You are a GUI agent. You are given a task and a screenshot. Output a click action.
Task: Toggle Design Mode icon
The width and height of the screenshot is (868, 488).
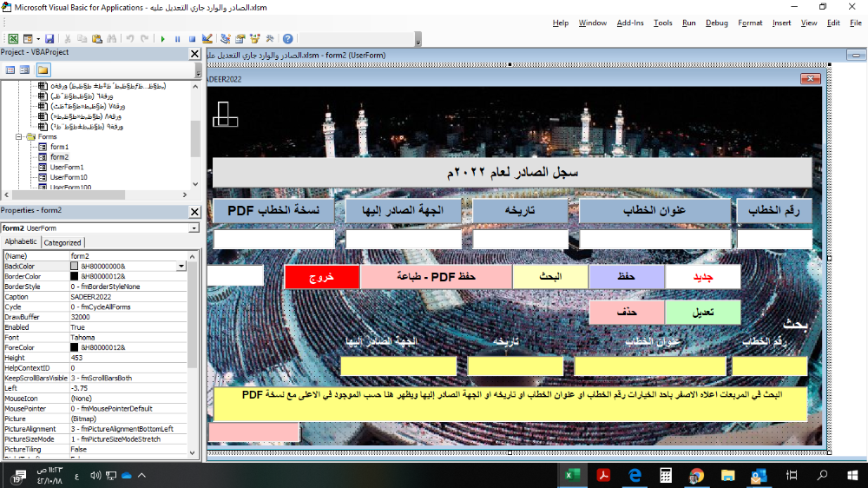pyautogui.click(x=207, y=39)
